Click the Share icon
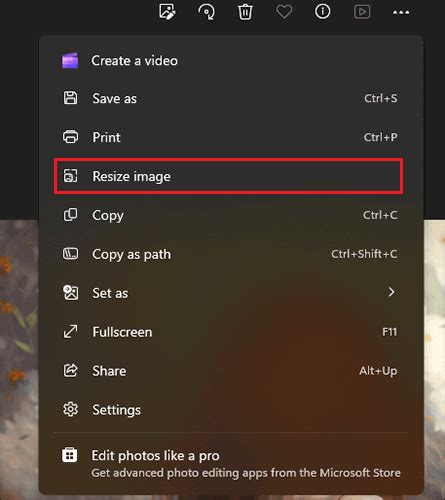Image resolution: width=445 pixels, height=500 pixels. pyautogui.click(x=70, y=371)
